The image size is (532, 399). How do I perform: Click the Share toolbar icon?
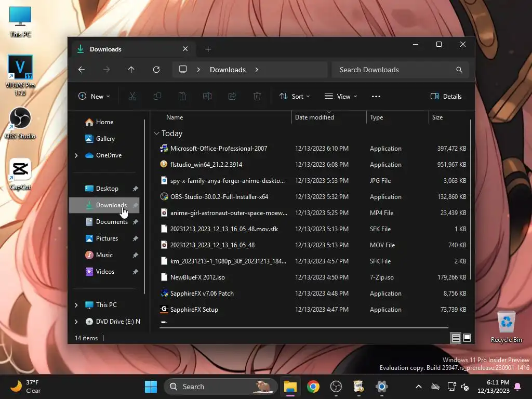(232, 96)
